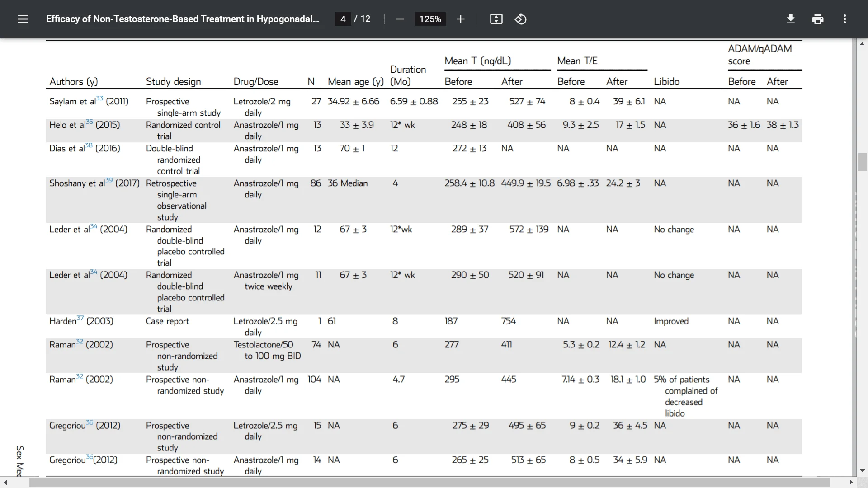
Task: Open reference 39 in Shoshany et al
Action: [x=109, y=180]
